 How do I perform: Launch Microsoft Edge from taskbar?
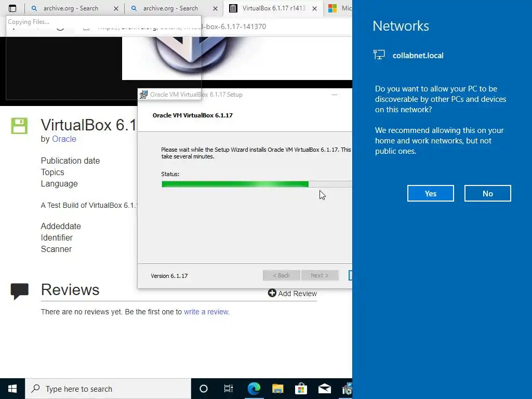click(254, 389)
